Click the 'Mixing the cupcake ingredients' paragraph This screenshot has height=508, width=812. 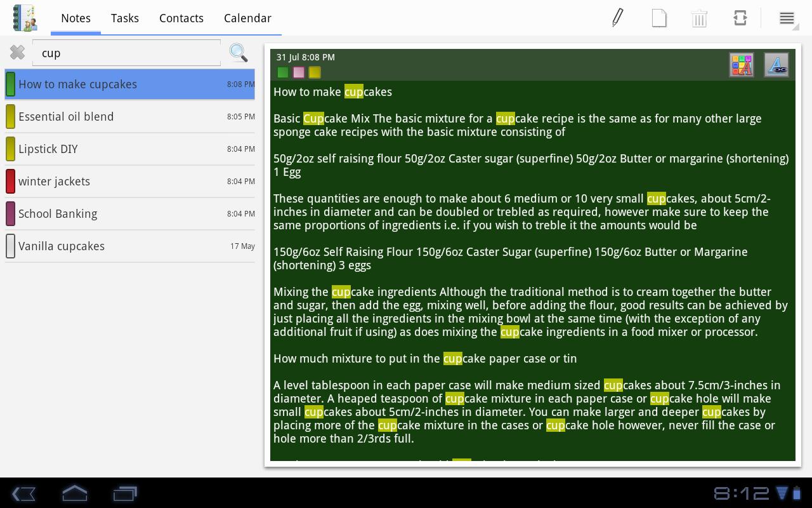(x=530, y=312)
